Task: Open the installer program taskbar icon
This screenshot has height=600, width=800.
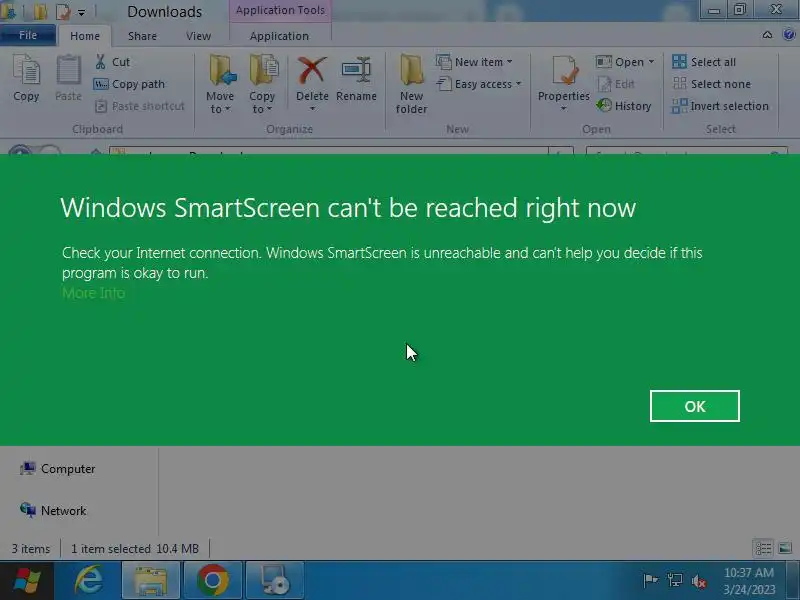Action: 274,580
